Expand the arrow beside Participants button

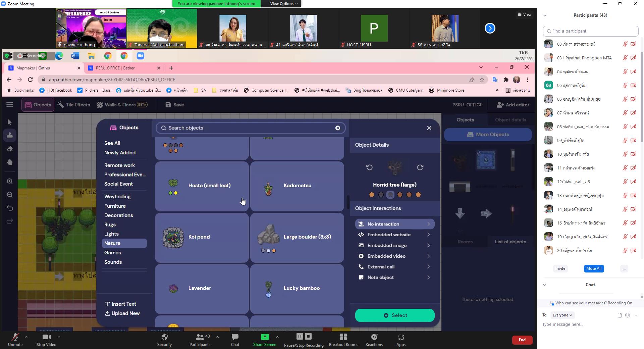pos(217,337)
